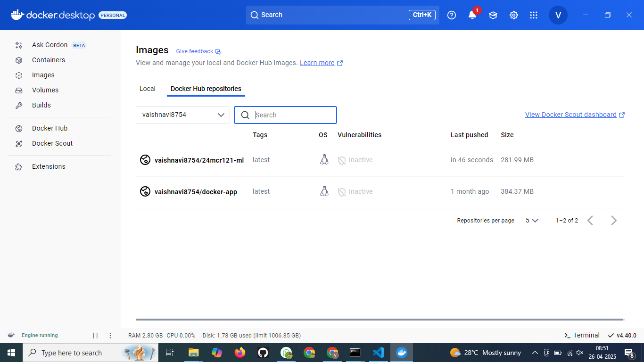This screenshot has height=362, width=644.
Task: Open File Explorer from the taskbar
Action: click(193, 353)
